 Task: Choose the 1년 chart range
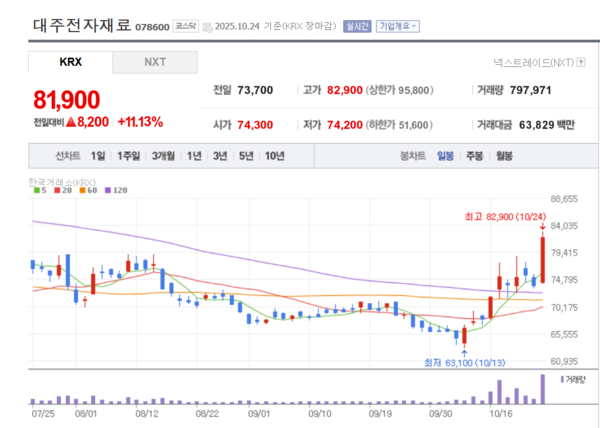pos(194,156)
